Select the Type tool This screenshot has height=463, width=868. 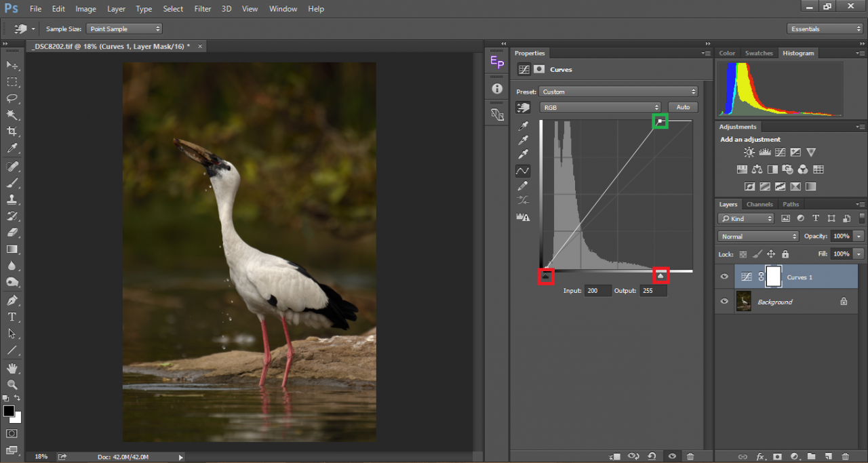coord(12,317)
